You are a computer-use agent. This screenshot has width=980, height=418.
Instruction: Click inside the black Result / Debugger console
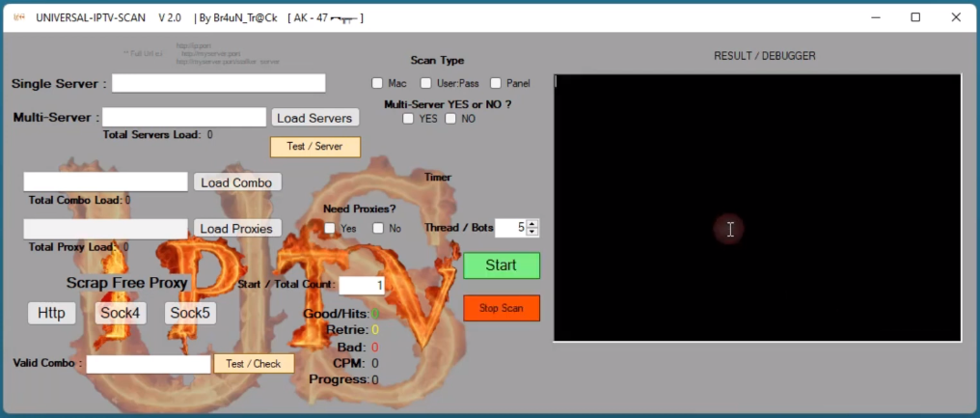point(756,208)
